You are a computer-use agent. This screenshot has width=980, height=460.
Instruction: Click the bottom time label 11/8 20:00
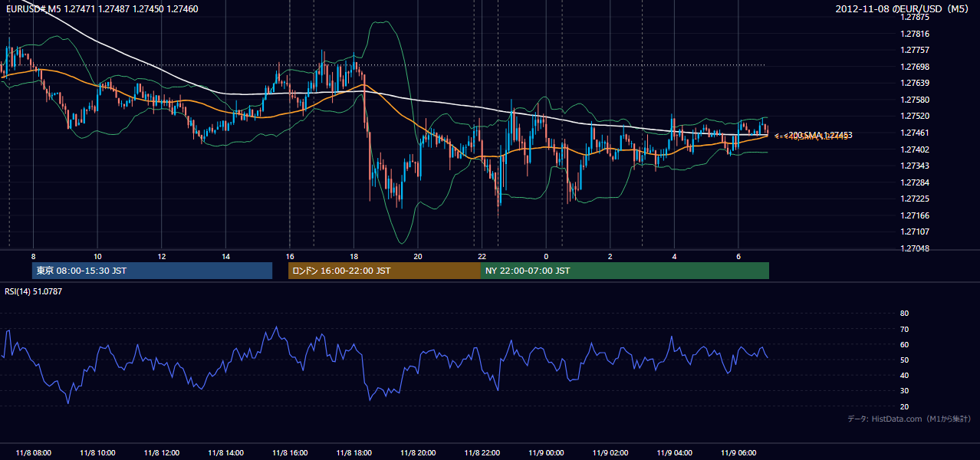[x=417, y=452]
